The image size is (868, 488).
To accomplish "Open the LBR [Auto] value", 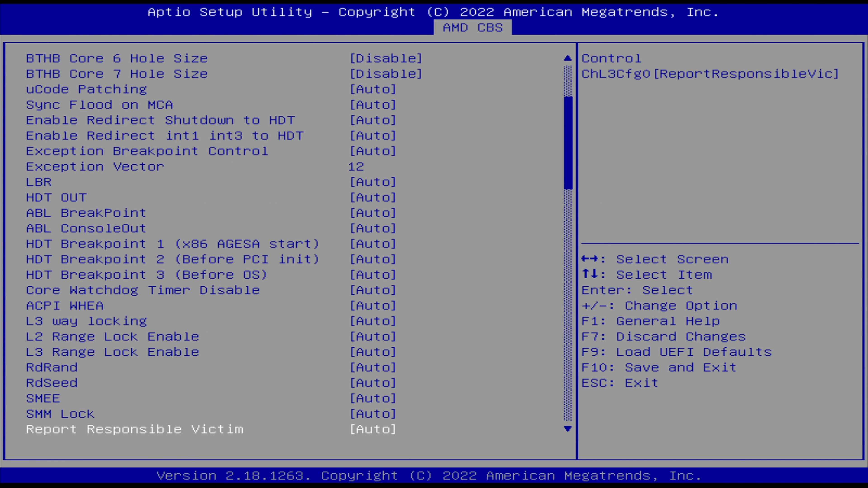I will pos(373,182).
